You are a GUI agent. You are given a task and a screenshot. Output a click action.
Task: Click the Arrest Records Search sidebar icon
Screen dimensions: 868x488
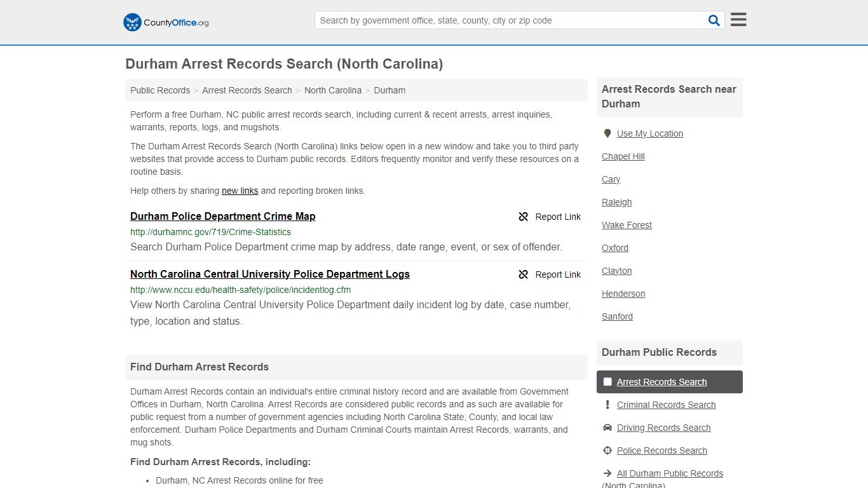[x=607, y=382]
